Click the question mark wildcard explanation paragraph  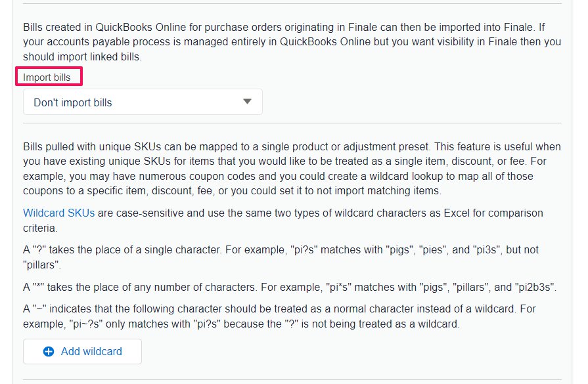pos(281,257)
